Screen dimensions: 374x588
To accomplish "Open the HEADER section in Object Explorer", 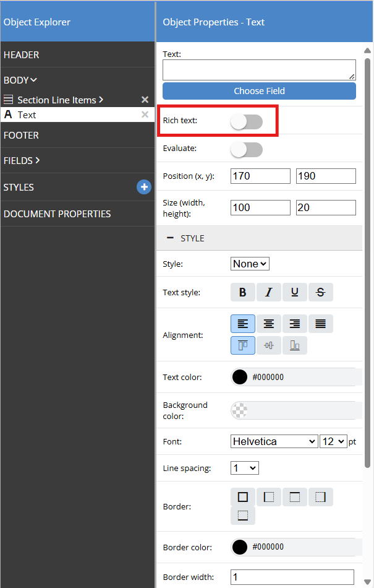I will click(x=22, y=55).
